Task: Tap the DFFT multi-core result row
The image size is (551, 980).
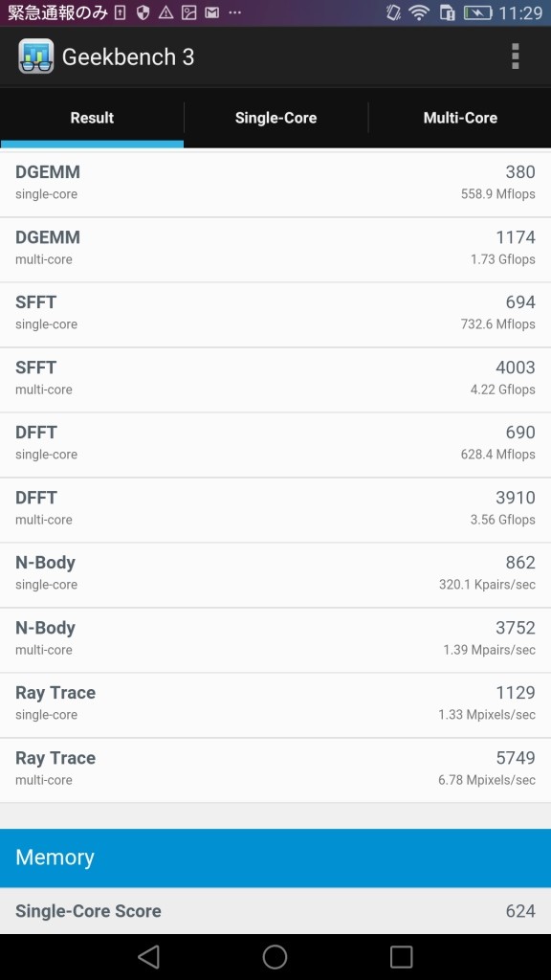Action: click(275, 510)
